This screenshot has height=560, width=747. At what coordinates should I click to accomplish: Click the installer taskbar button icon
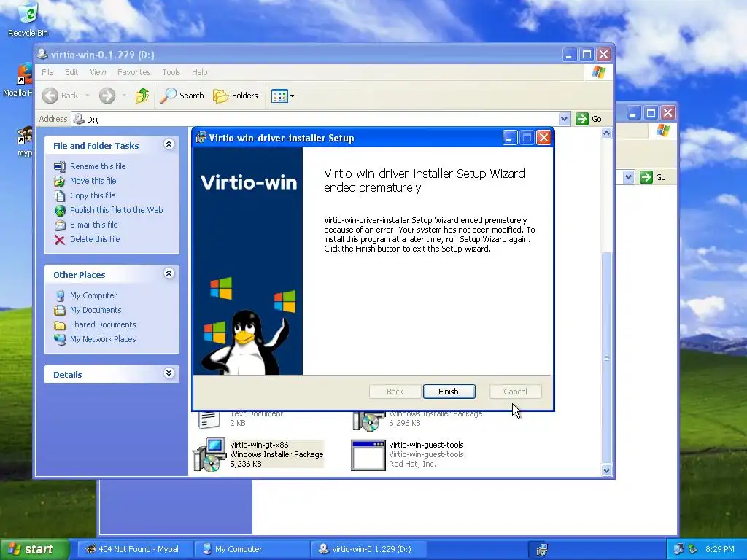(x=542, y=549)
